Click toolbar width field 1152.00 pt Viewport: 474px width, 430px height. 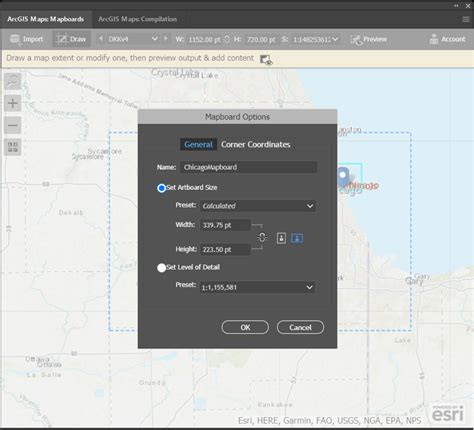[x=204, y=39]
